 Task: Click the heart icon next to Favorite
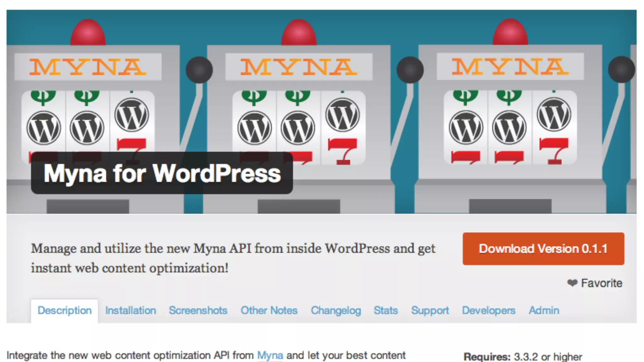tap(572, 283)
